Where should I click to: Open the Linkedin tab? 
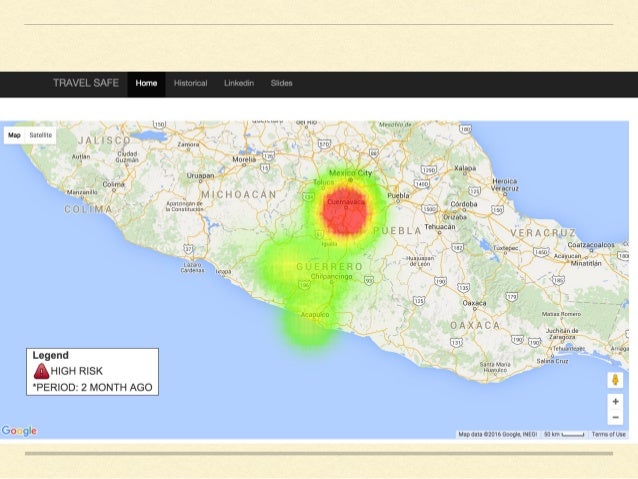click(x=239, y=83)
